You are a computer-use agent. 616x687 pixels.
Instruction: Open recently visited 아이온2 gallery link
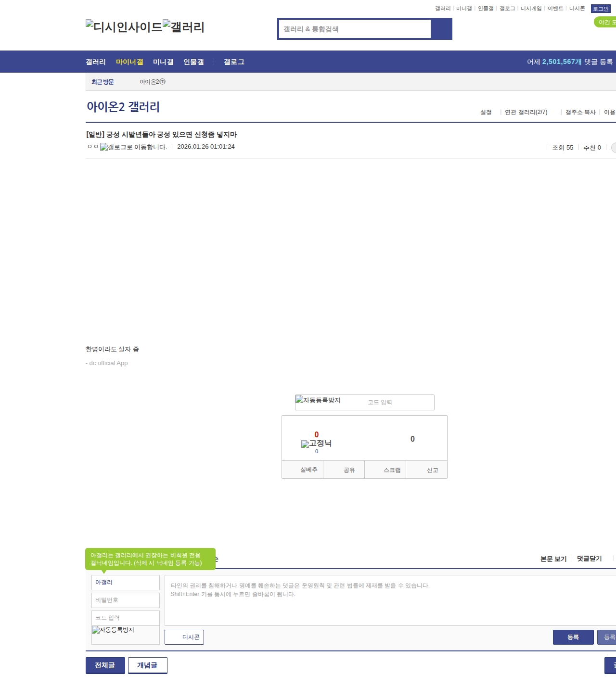(x=153, y=82)
